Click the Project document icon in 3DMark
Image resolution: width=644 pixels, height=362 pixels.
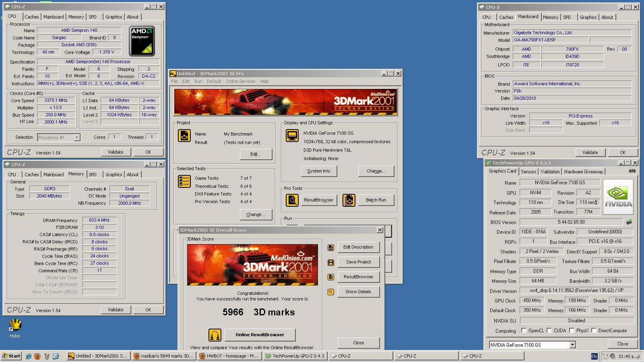(184, 136)
